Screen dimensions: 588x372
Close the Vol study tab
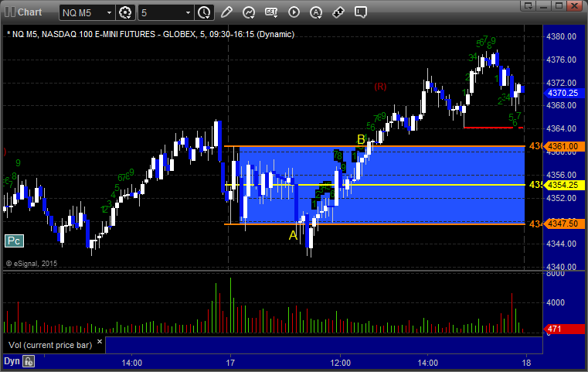100,342
